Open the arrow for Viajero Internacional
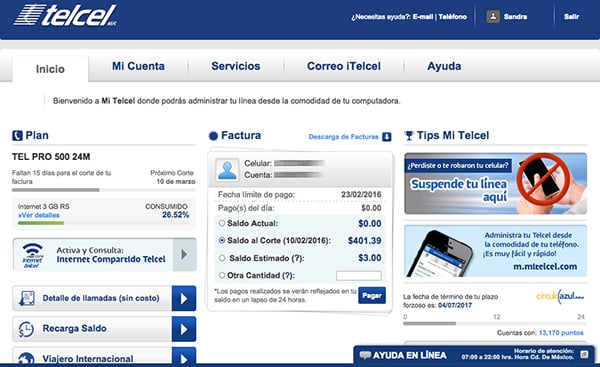Viewport: 600px width, 367px height. point(184,357)
